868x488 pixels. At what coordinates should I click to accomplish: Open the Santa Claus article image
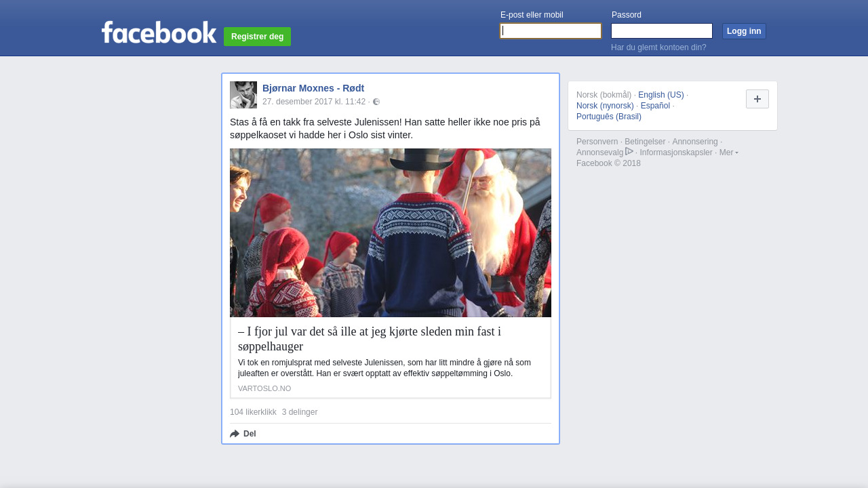point(391,232)
